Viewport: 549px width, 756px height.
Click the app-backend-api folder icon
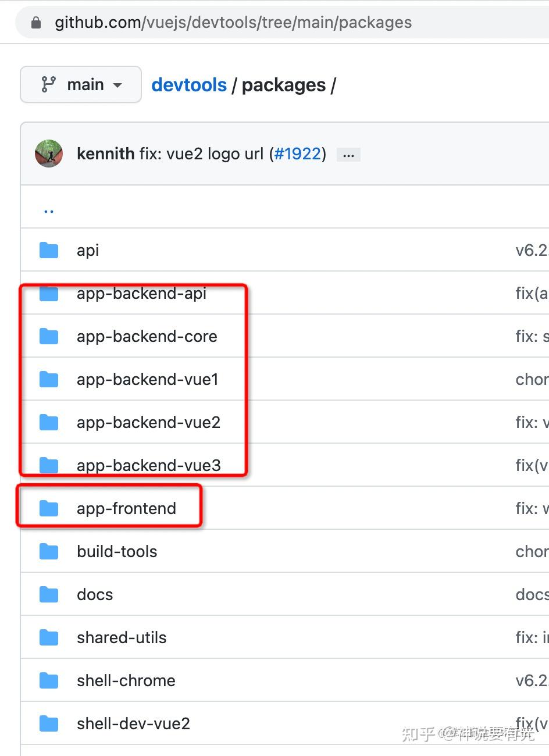[x=49, y=294]
